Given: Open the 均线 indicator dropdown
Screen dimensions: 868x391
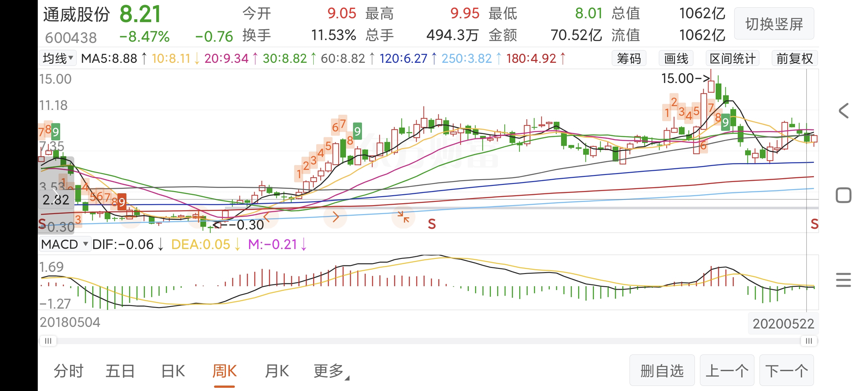Looking at the screenshot, I should click(x=58, y=58).
